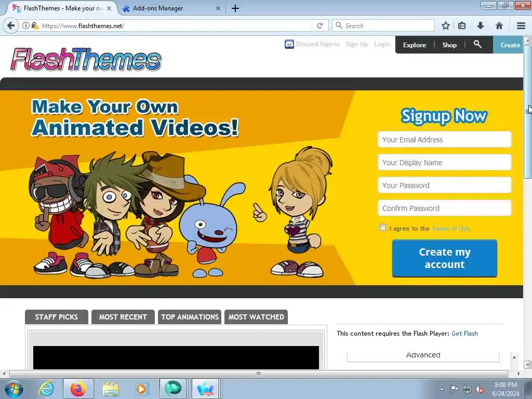Click the Advanced box

(x=423, y=355)
